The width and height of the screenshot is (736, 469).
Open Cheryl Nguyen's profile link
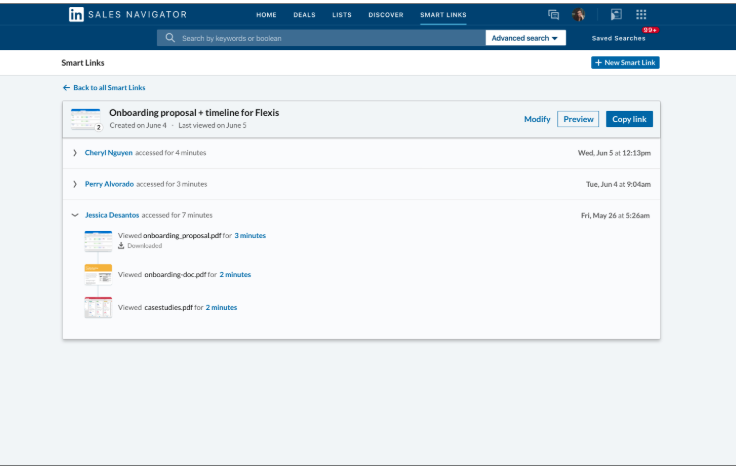tap(108, 153)
